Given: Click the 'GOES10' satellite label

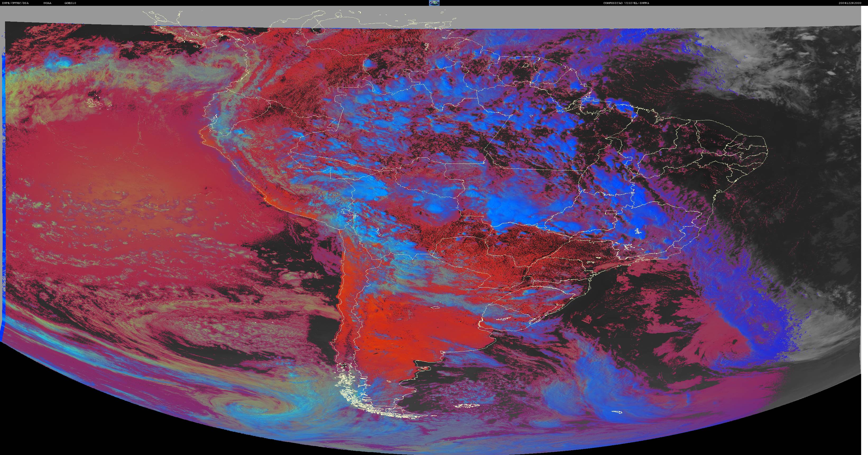Looking at the screenshot, I should [x=70, y=3].
